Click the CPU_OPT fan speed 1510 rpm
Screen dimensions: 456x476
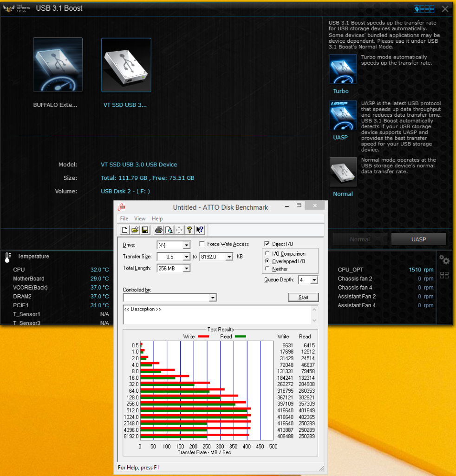421,270
